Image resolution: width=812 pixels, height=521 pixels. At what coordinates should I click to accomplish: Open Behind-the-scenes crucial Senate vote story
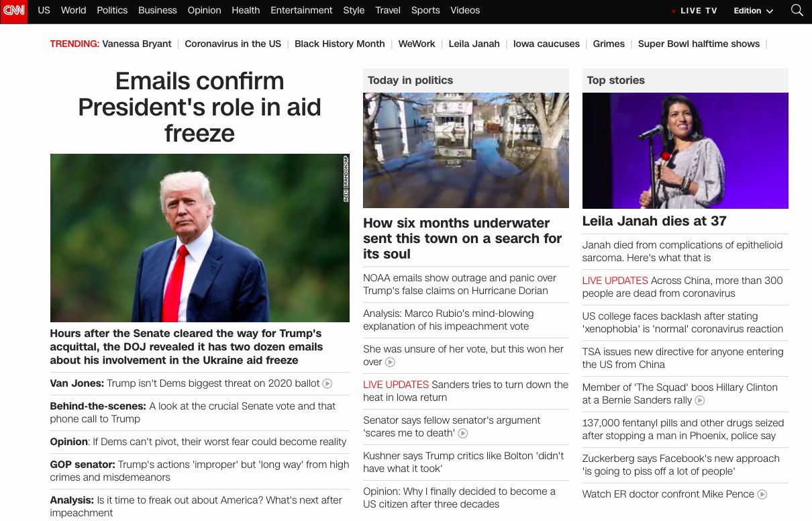point(193,412)
